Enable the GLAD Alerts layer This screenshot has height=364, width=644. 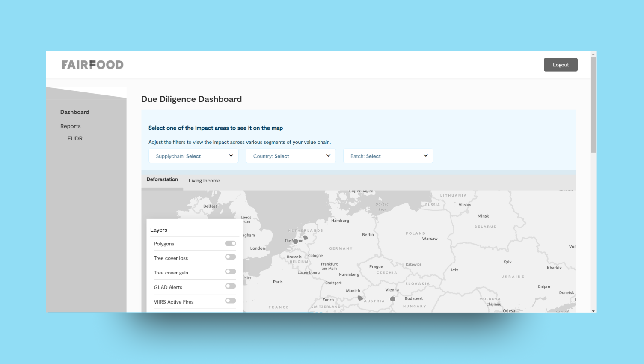pyautogui.click(x=231, y=286)
